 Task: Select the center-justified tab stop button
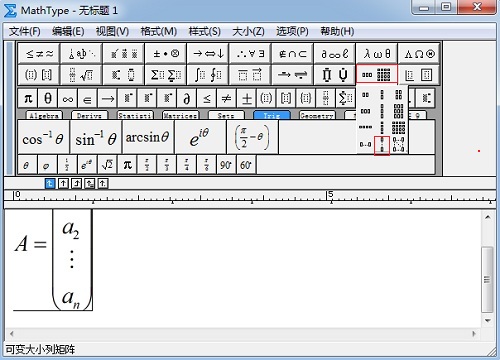coord(63,183)
